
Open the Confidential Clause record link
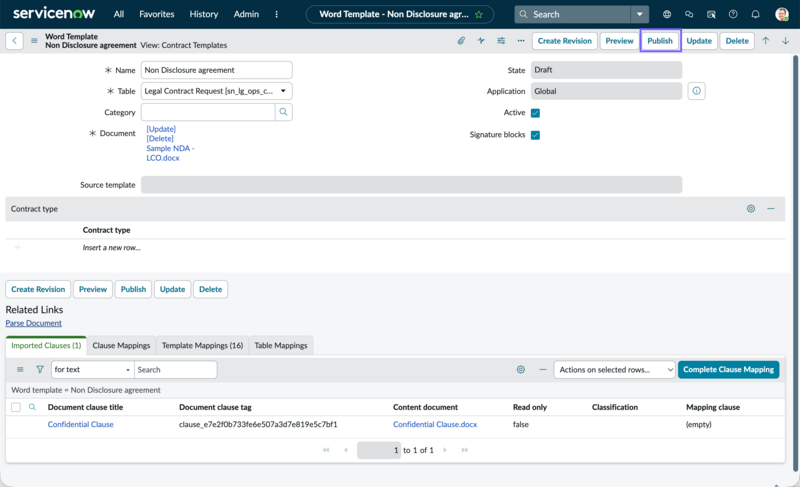(x=81, y=424)
